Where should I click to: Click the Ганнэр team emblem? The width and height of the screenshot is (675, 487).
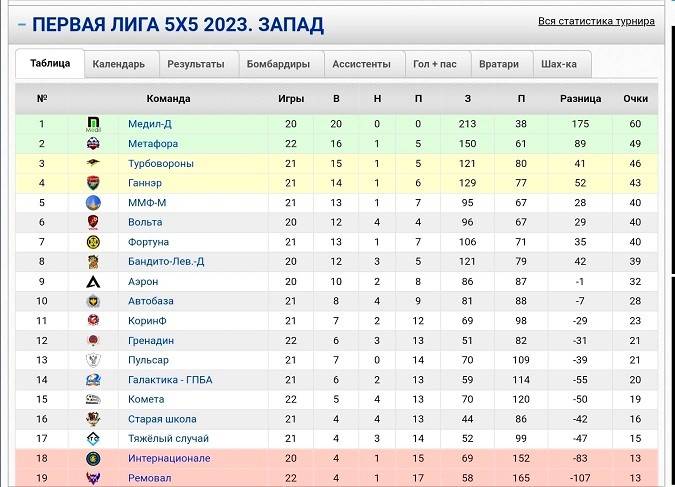point(93,183)
